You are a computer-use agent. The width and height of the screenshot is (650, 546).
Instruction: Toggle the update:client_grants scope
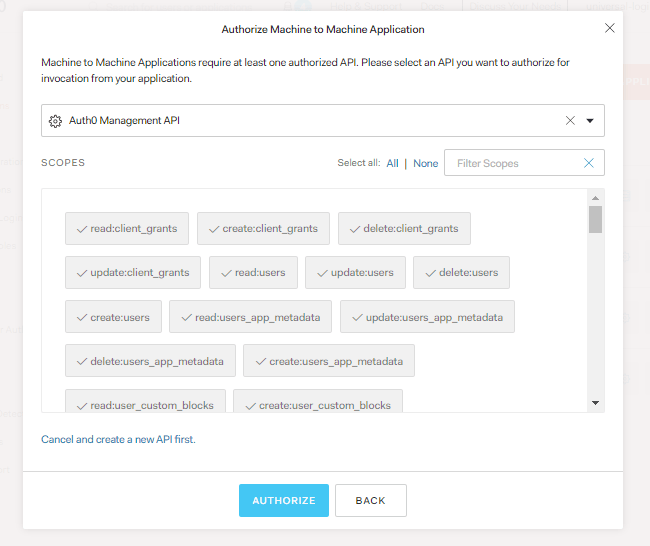point(133,272)
